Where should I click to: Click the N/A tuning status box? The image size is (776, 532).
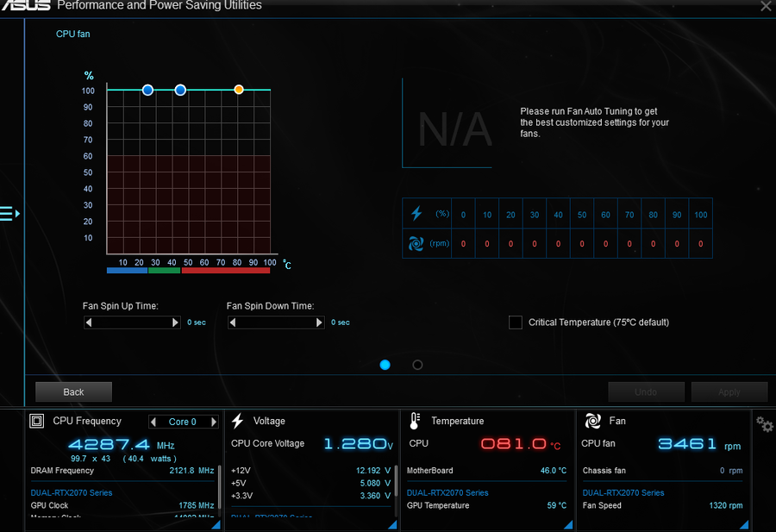[x=447, y=123]
